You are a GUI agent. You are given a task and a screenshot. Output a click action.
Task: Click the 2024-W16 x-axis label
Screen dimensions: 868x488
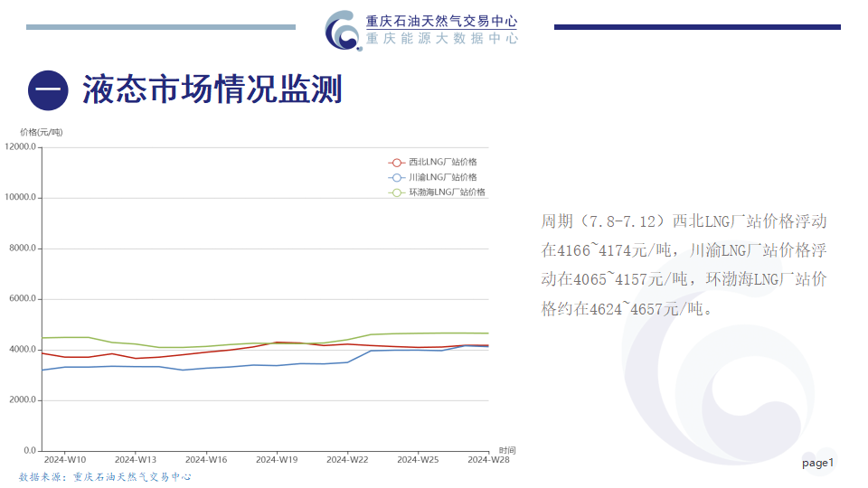206,460
